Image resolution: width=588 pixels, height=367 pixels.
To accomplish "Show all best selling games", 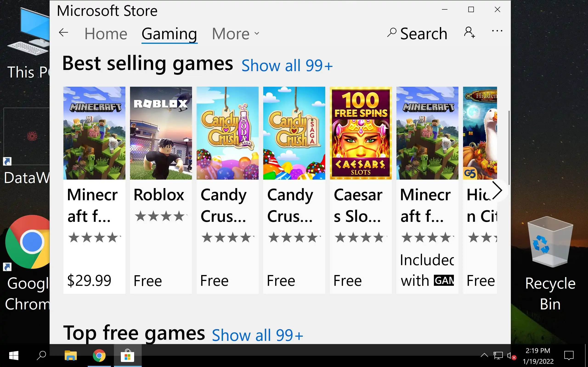I will coord(287,66).
